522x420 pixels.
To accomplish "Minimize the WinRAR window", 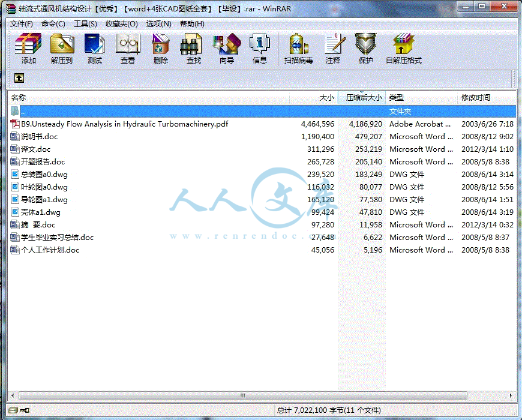I will [x=466, y=7].
